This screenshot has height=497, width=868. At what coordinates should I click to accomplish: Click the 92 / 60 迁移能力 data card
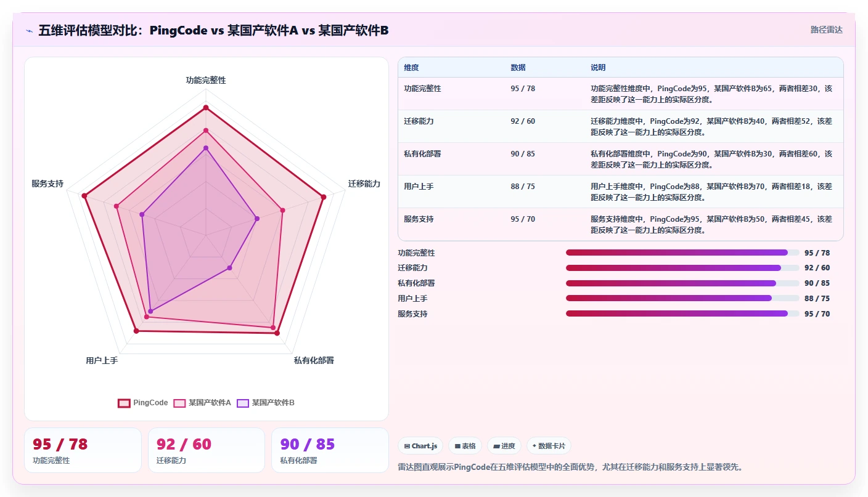tap(207, 450)
